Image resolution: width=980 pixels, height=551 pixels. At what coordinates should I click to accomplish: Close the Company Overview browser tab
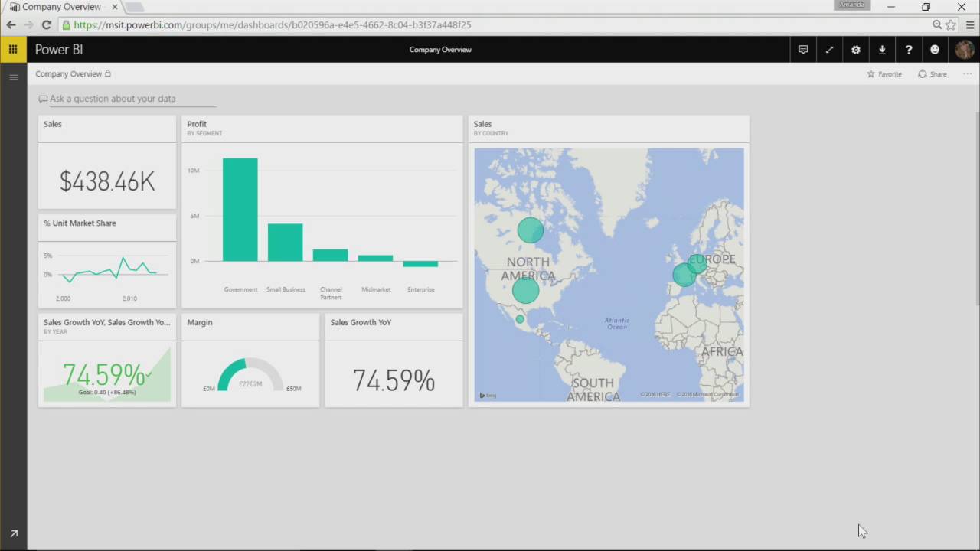pyautogui.click(x=114, y=7)
